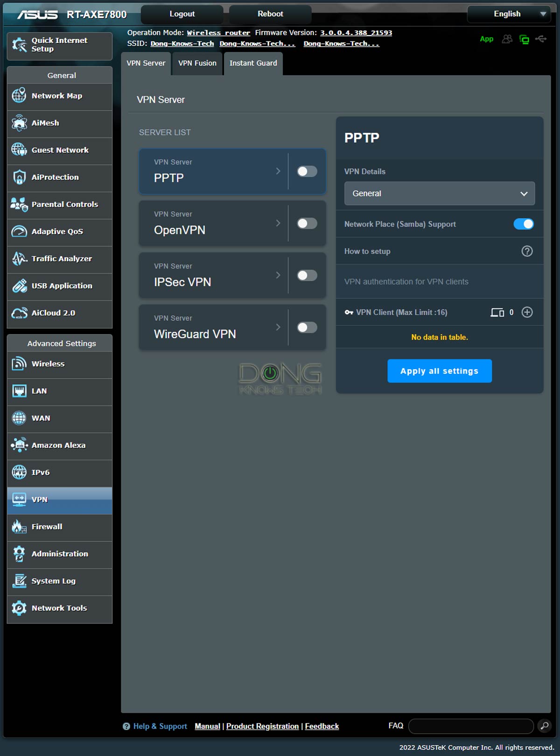The image size is (560, 756).
Task: Click the VPN client device count icon
Action: tap(497, 312)
